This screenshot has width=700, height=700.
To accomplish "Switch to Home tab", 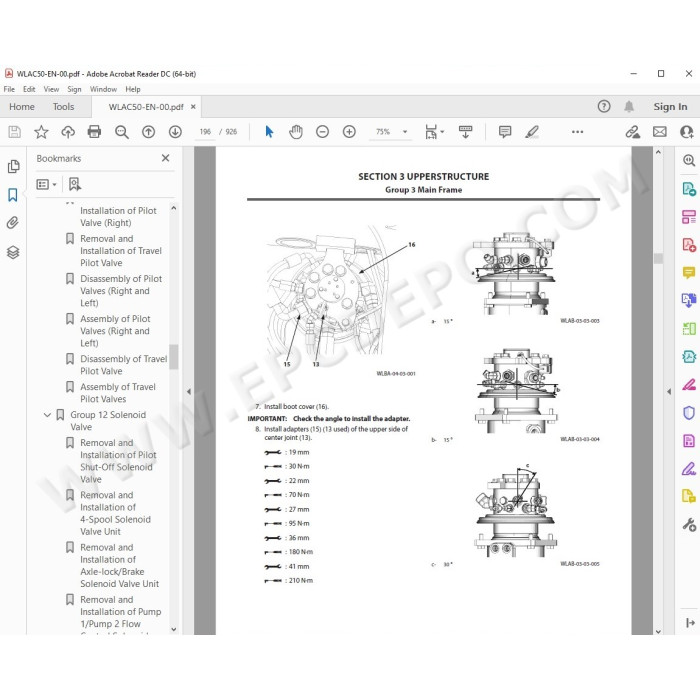I will tap(21, 107).
